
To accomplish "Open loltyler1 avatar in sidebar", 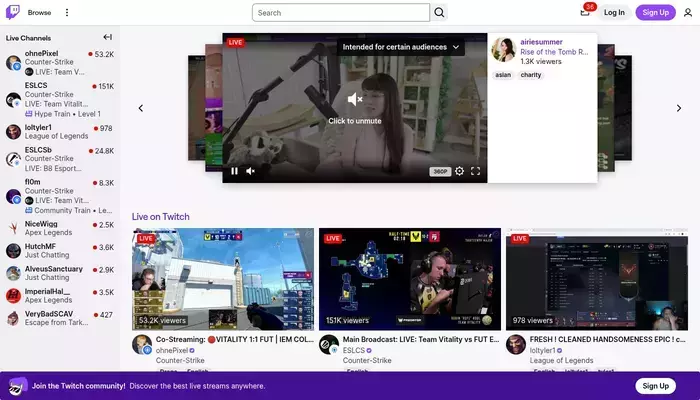I will (13, 132).
